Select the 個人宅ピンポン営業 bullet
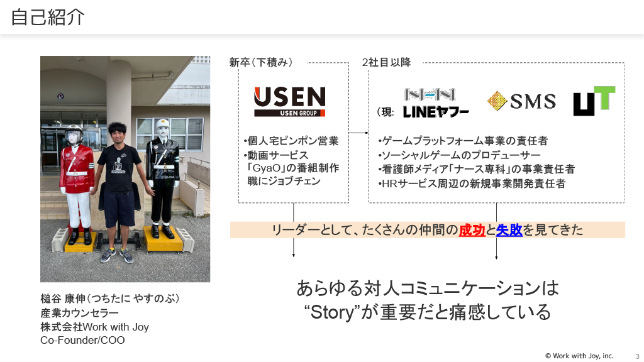This screenshot has width=644, height=362. pos(291,141)
